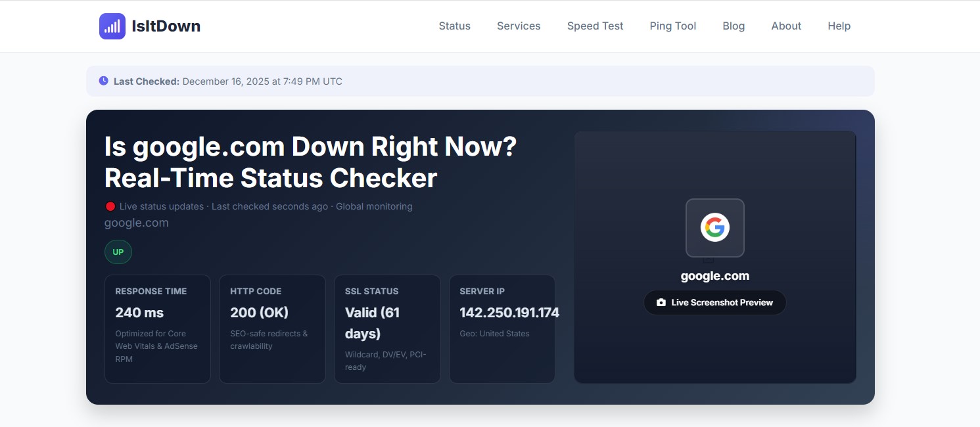Navigate to the Blog page
This screenshot has height=427, width=980.
tap(734, 26)
